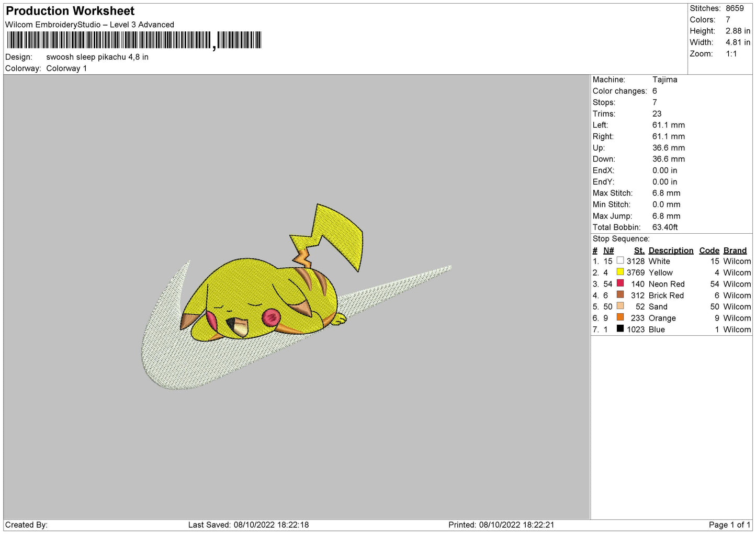756x534 pixels.
Task: Click the Total Bobbin value '63.40ft'
Action: (665, 227)
